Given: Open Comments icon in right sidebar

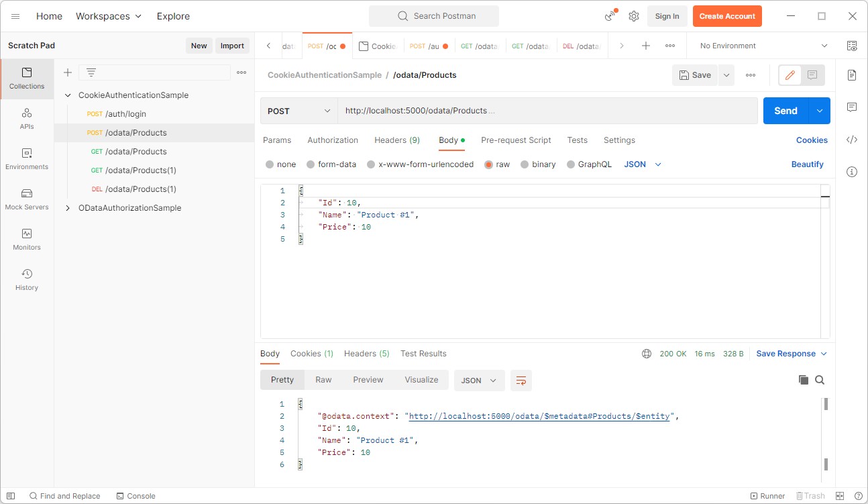Looking at the screenshot, I should (852, 107).
